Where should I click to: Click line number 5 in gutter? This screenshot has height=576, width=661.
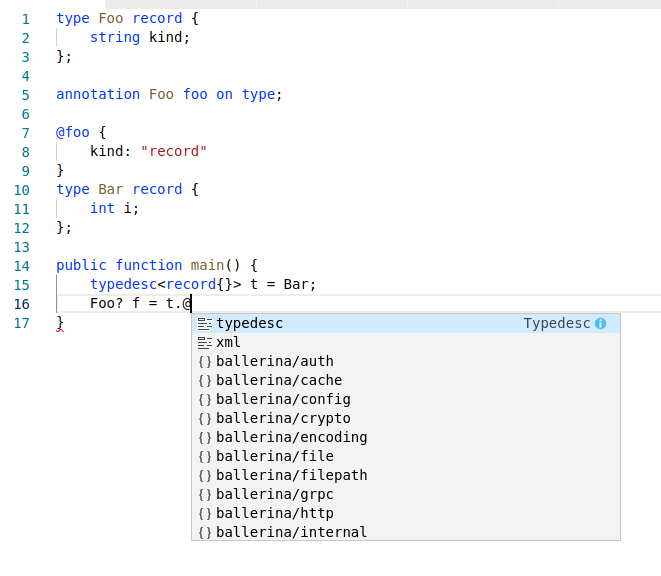coord(26,95)
